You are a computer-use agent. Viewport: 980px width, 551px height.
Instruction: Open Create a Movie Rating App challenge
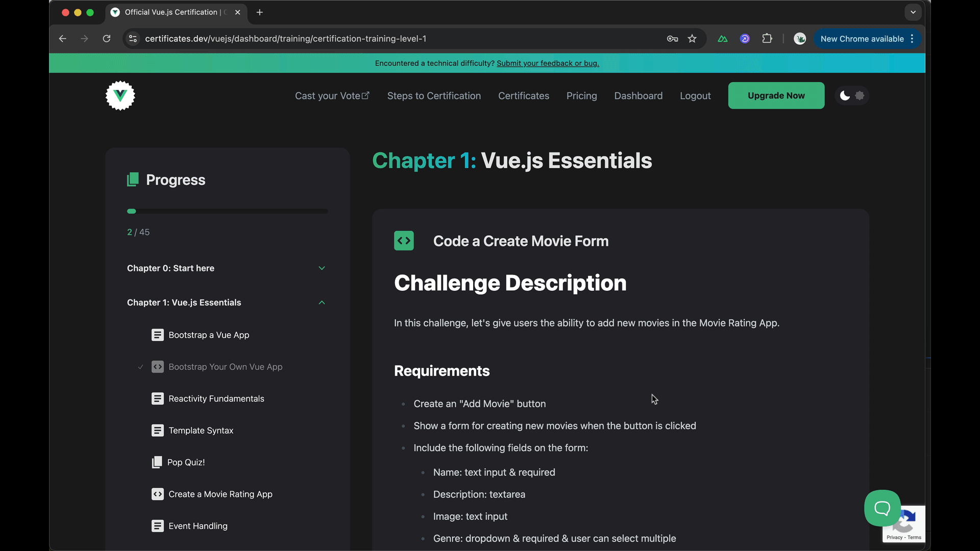[220, 494]
